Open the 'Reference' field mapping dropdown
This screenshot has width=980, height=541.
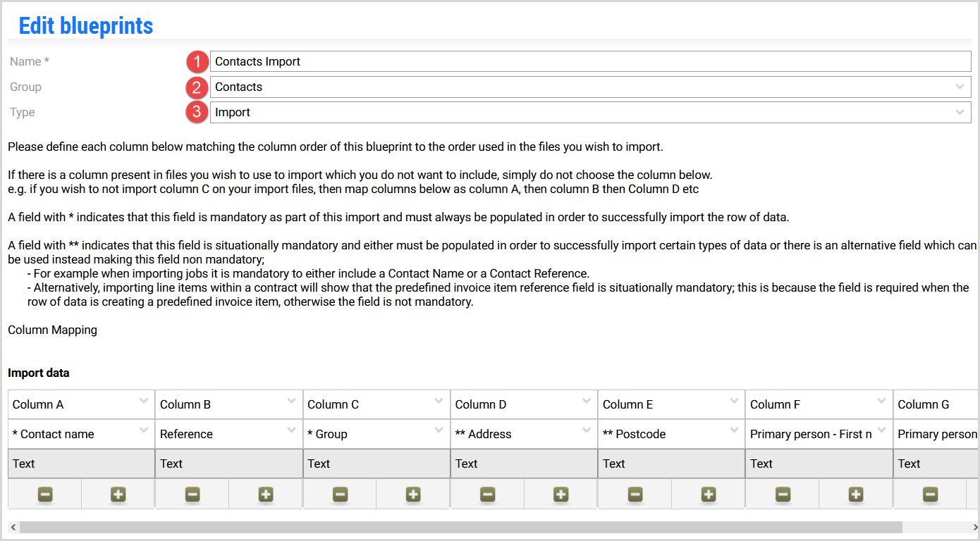point(229,434)
